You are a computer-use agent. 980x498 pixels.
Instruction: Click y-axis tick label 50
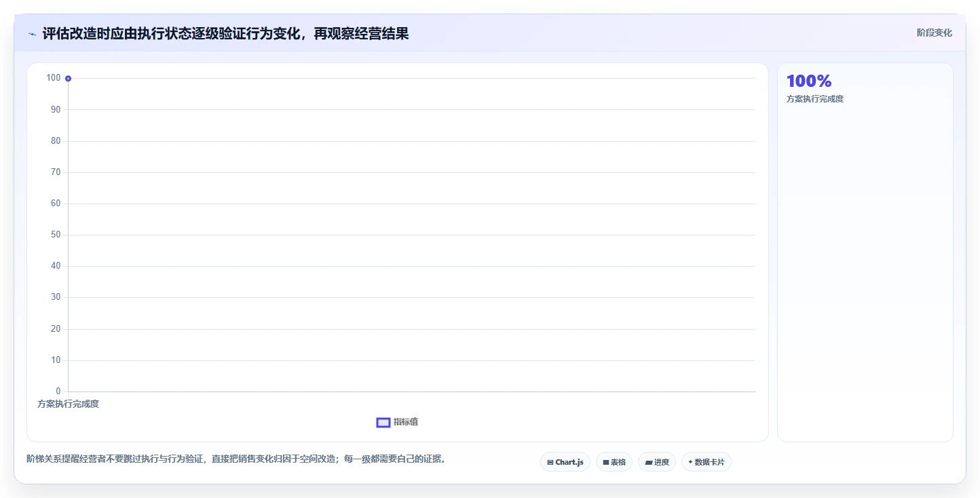(56, 235)
